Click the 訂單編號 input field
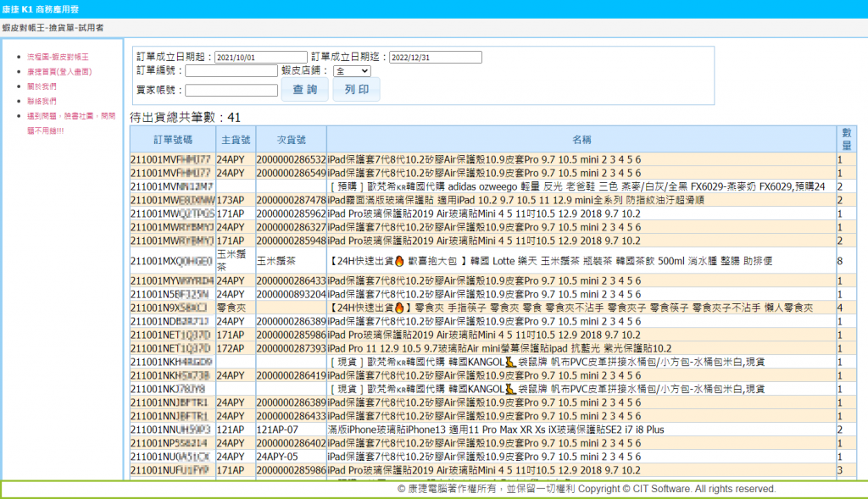The height and width of the screenshot is (499, 868). (x=231, y=71)
